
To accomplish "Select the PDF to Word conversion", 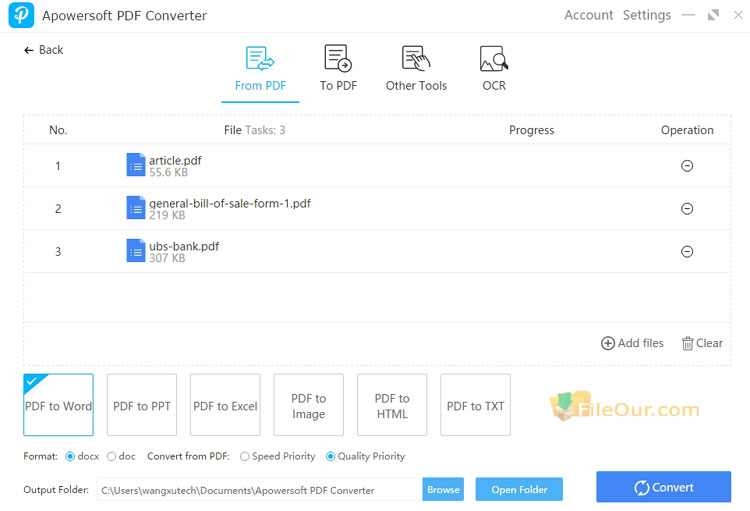I will [58, 405].
